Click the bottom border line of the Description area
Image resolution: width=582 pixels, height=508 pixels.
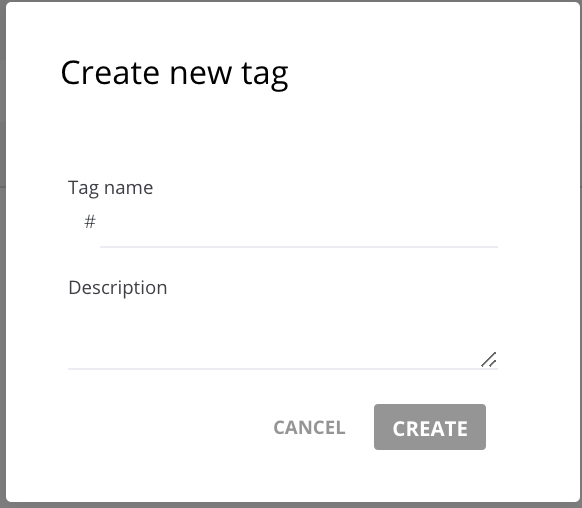[283, 369]
